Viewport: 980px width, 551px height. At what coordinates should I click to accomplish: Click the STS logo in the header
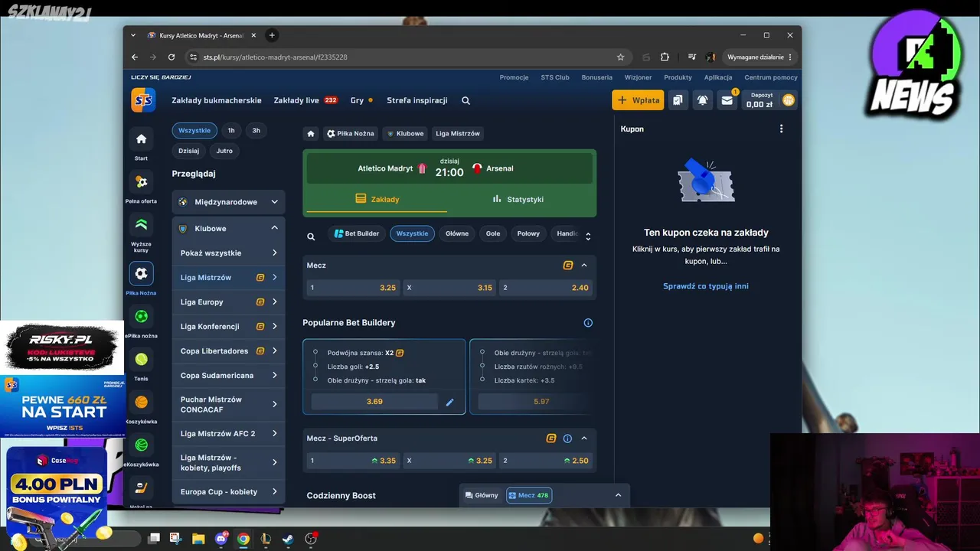pyautogui.click(x=143, y=100)
